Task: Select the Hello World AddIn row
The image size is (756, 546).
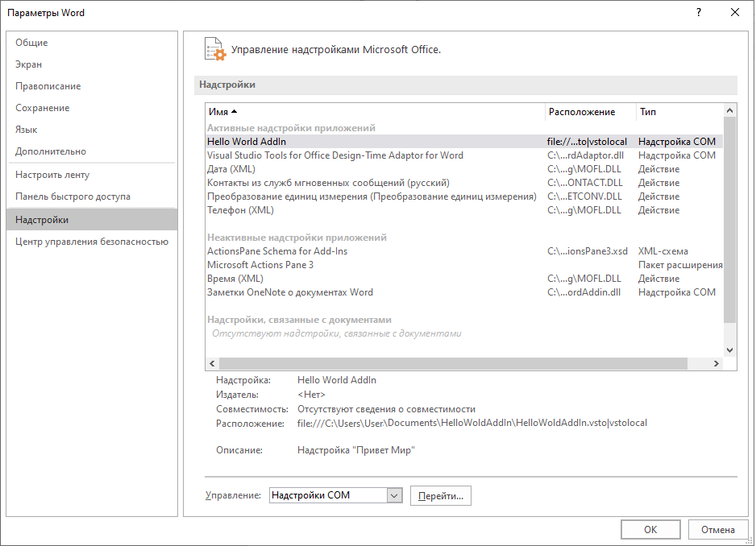Action: pos(247,142)
